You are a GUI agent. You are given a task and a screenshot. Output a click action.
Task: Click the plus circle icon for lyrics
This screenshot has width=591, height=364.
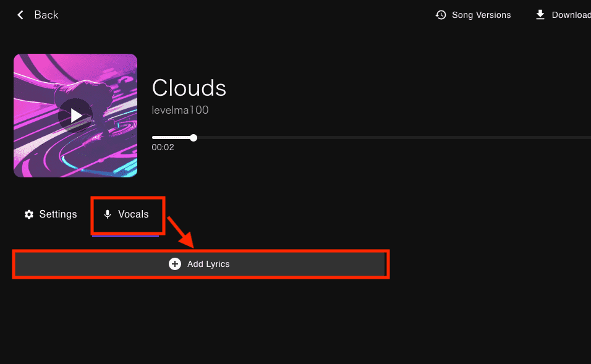175,264
